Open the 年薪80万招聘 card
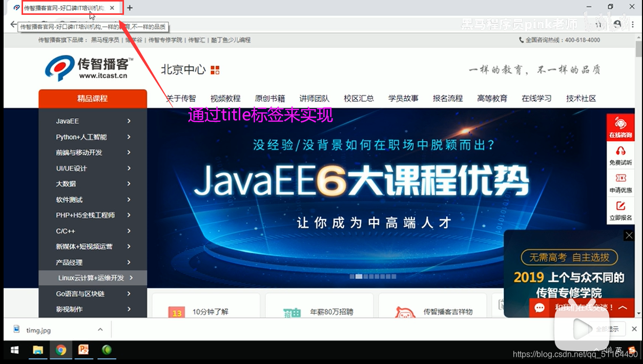Image resolution: width=643 pixels, height=364 pixels. (319, 305)
